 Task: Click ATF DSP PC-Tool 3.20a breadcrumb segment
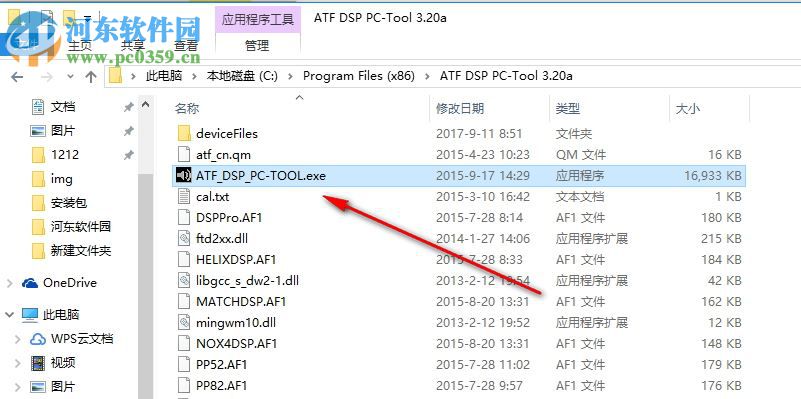tap(506, 77)
